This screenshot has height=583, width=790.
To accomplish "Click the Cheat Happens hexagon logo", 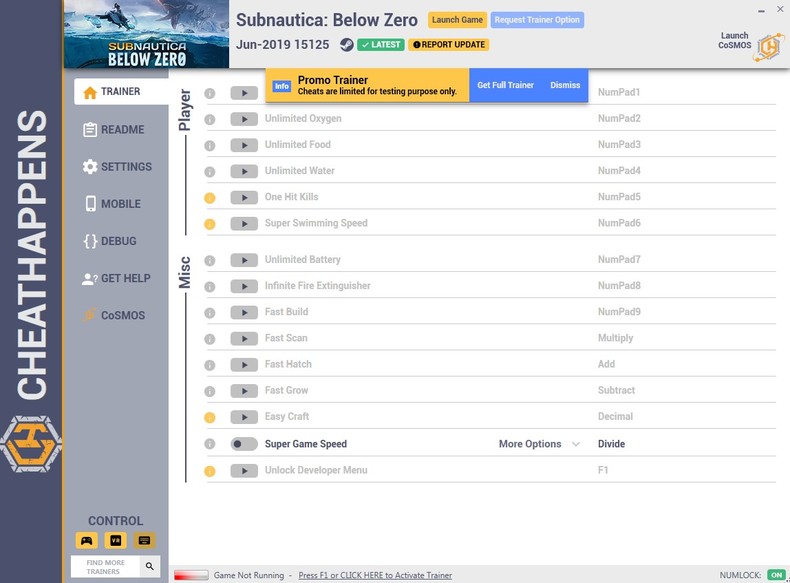I will coord(31,444).
